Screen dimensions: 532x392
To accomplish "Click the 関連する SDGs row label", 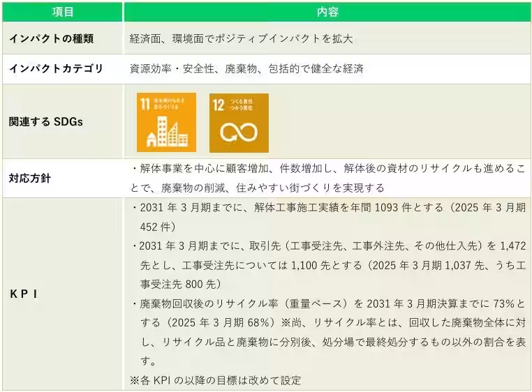I will tap(46, 122).
